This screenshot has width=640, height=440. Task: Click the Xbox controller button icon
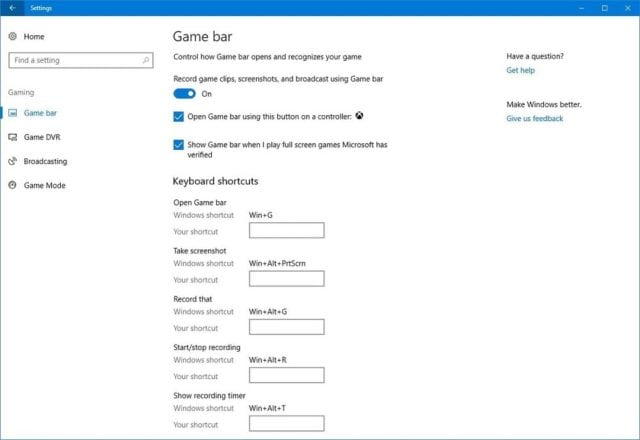[x=359, y=116]
